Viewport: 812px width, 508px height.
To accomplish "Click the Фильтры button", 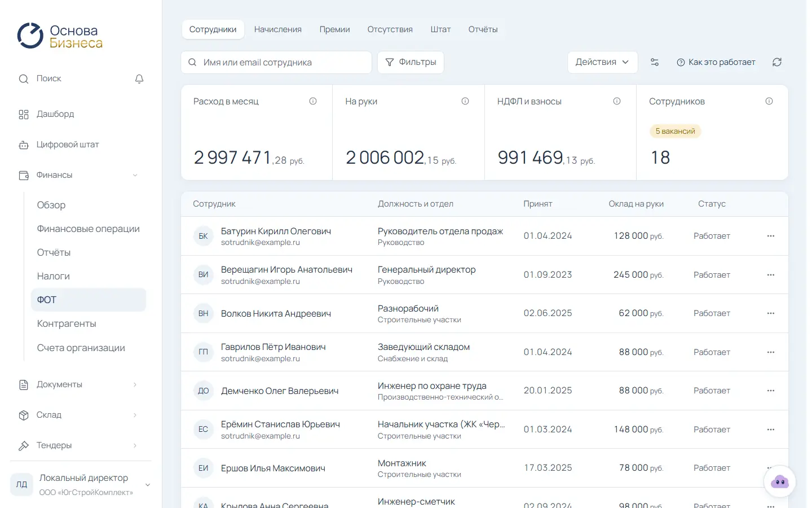I will (411, 62).
